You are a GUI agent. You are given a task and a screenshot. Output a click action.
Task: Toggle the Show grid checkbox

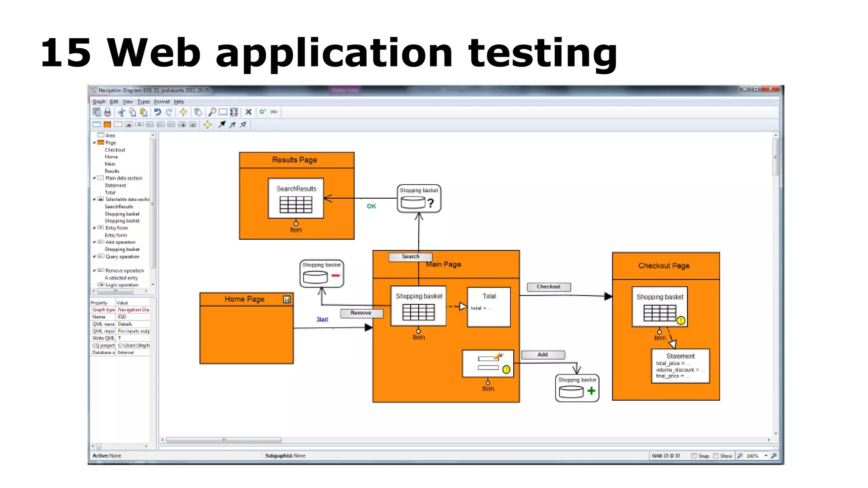click(715, 456)
